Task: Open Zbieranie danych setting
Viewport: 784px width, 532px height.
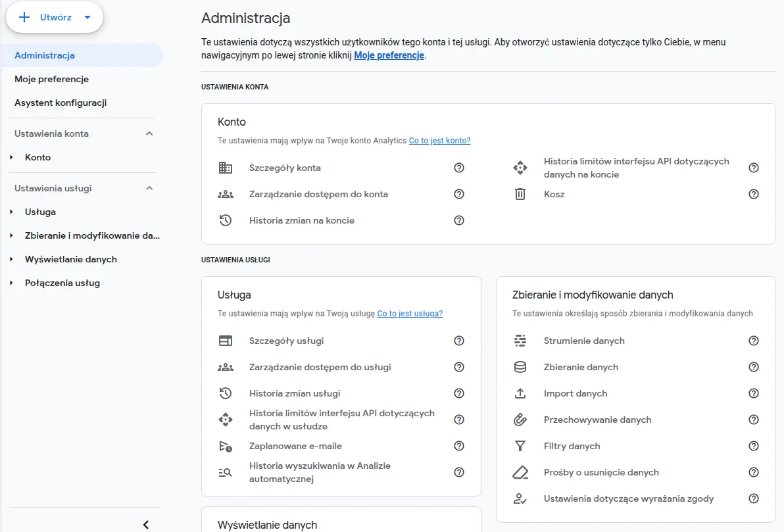Action: (581, 367)
